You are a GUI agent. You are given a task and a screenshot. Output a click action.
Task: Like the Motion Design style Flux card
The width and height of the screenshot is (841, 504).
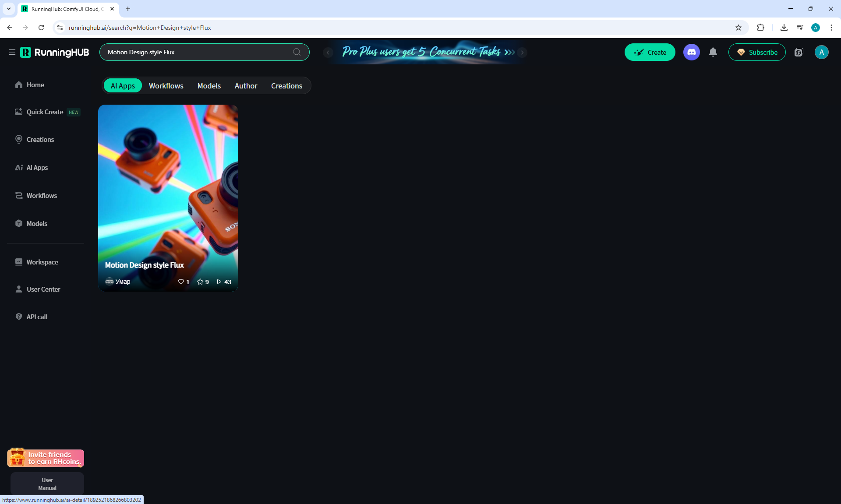181,282
